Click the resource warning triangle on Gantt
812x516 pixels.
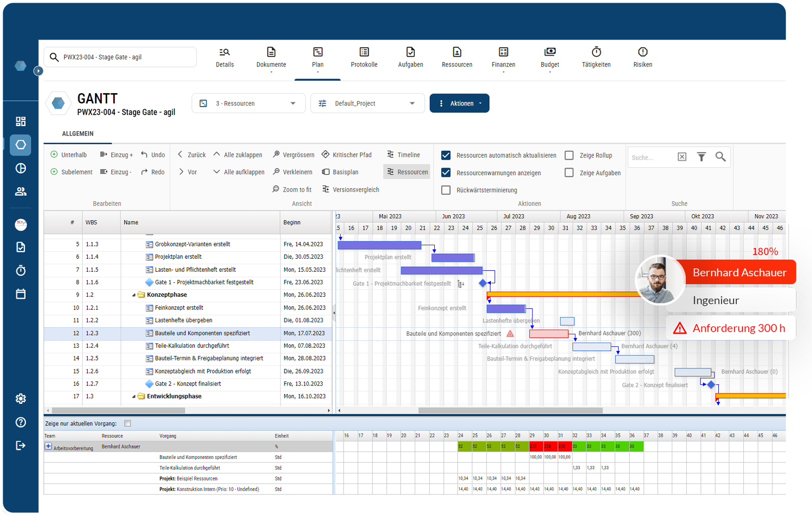[x=510, y=333]
